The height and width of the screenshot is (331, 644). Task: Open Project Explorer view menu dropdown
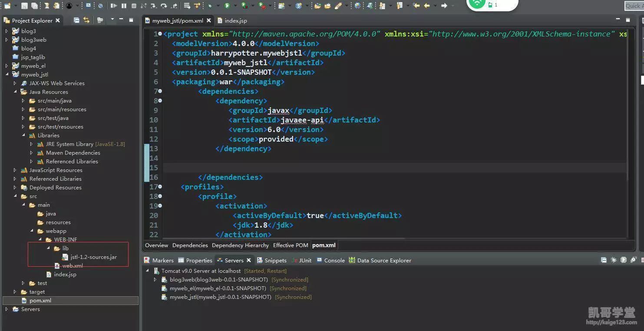pos(112,19)
